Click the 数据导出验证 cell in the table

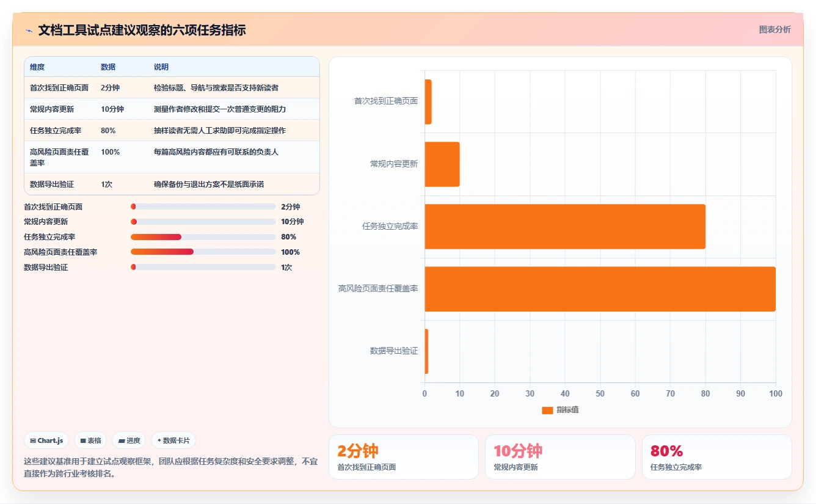pos(52,184)
